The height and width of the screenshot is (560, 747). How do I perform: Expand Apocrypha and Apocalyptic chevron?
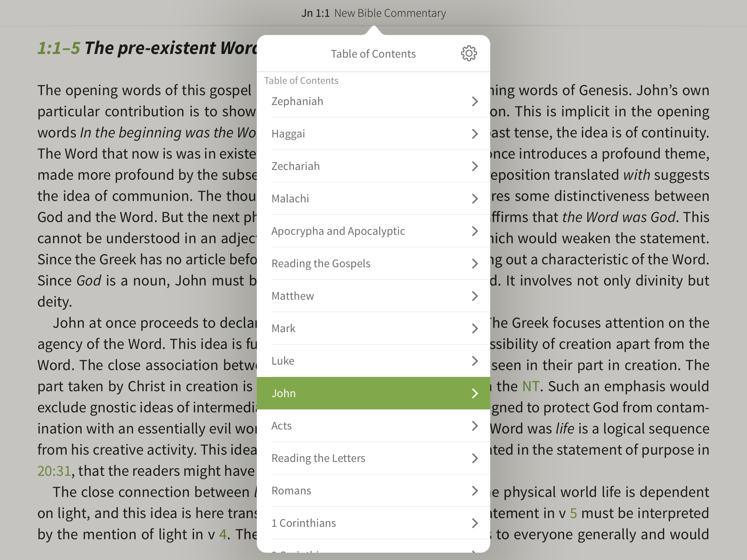click(475, 231)
